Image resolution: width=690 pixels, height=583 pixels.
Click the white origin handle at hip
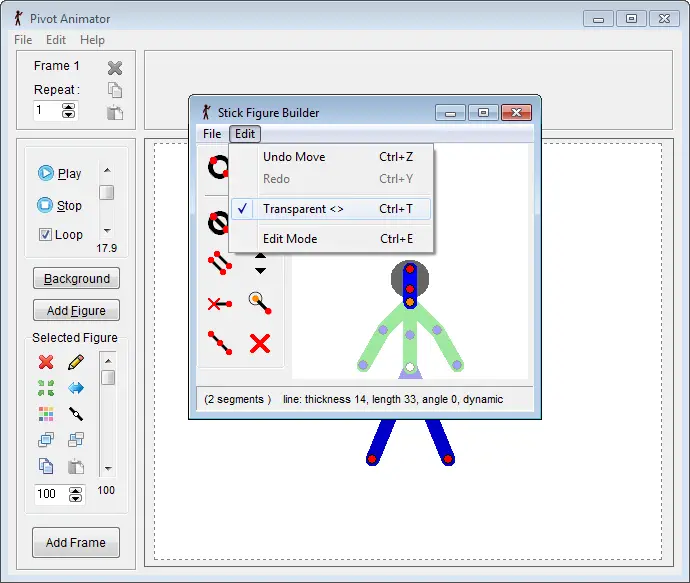[410, 367]
